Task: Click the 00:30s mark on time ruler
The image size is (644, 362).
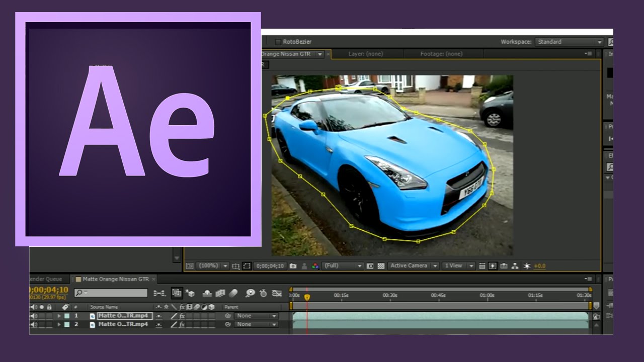Action: 390,296
